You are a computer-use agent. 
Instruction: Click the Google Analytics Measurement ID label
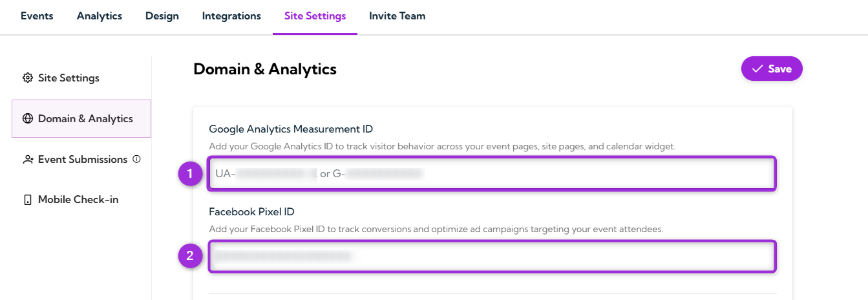coord(291,129)
